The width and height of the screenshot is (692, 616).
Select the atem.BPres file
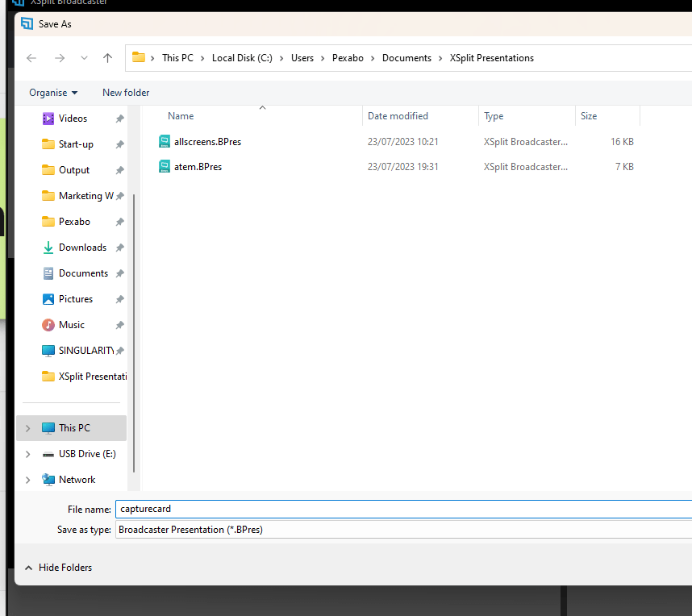(x=198, y=167)
